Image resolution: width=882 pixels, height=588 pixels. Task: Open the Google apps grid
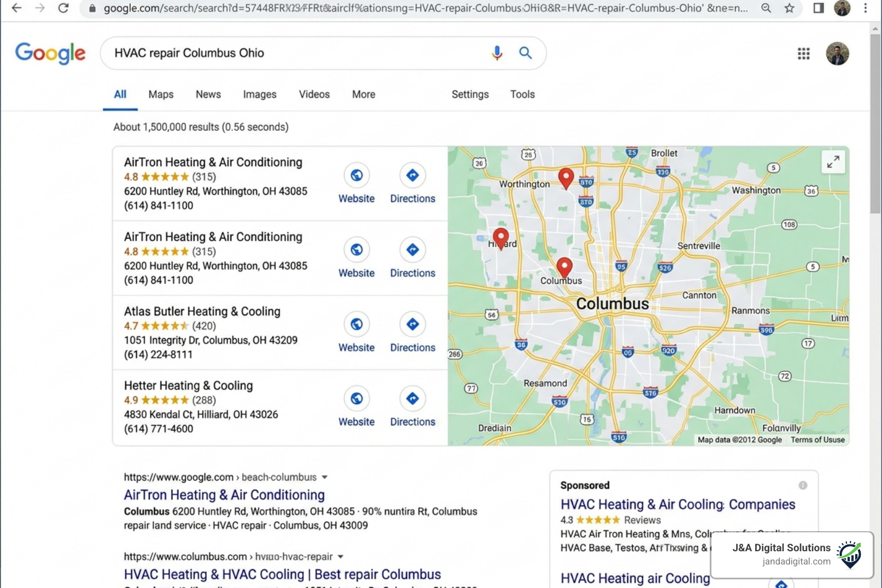803,53
